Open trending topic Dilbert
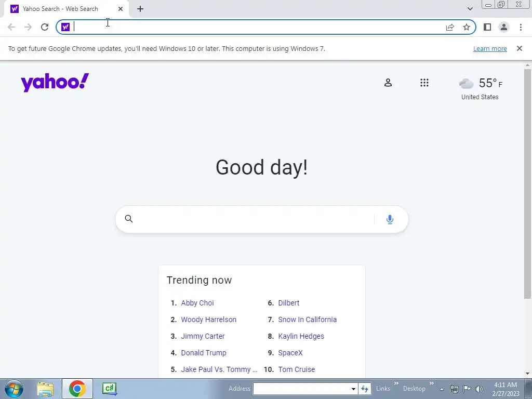532x399 pixels. 289,303
